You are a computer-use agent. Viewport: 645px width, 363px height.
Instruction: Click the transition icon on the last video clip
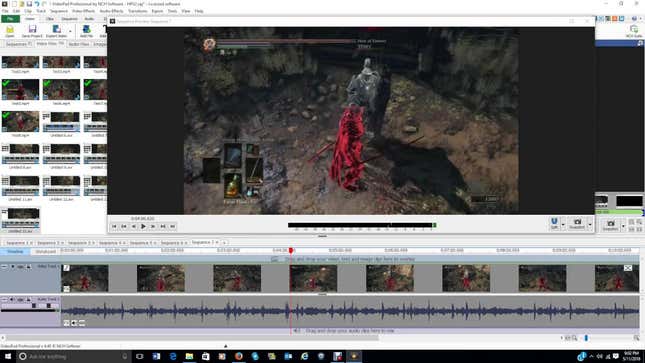[628, 268]
